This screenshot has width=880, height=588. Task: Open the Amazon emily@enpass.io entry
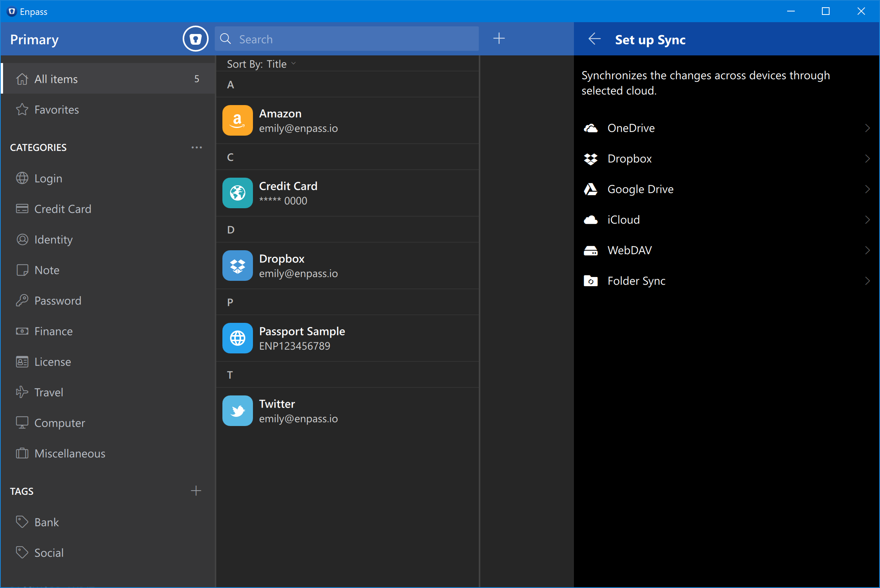point(347,120)
